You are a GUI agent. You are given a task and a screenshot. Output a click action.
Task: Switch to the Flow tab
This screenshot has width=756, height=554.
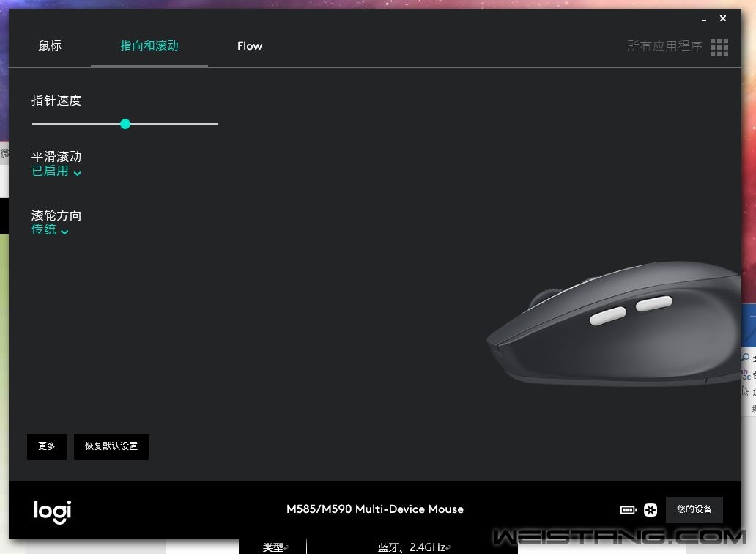click(250, 46)
